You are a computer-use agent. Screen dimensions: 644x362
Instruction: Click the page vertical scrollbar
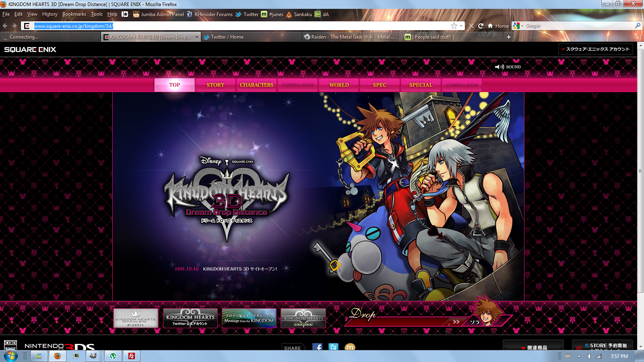point(640,171)
